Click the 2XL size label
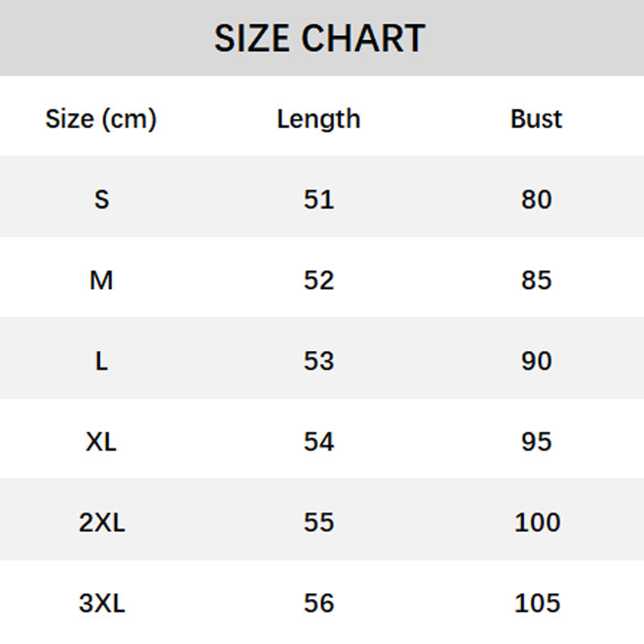Image resolution: width=644 pixels, height=644 pixels. click(x=101, y=522)
